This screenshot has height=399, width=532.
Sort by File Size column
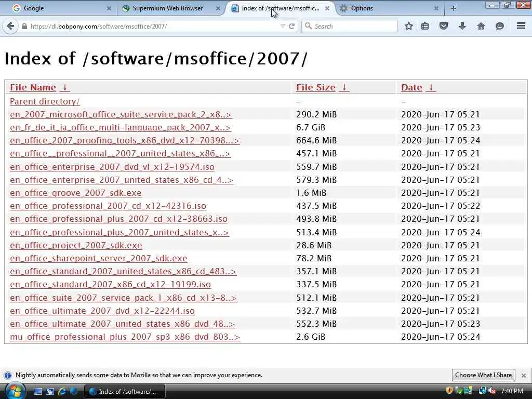point(315,87)
